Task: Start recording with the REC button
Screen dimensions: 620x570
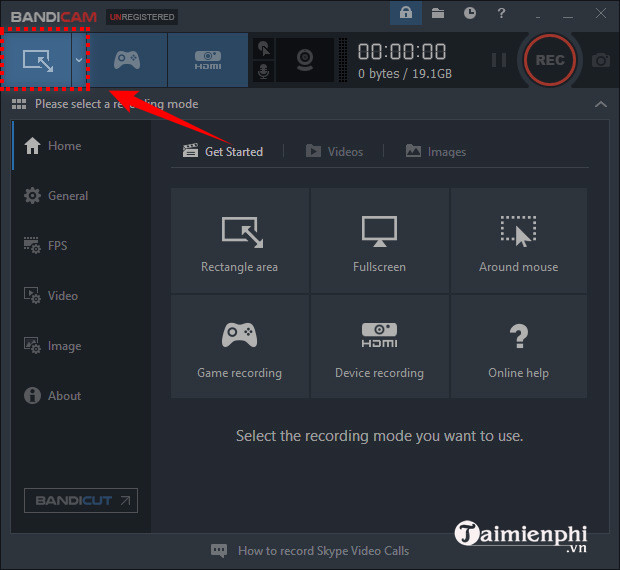Action: tap(550, 60)
